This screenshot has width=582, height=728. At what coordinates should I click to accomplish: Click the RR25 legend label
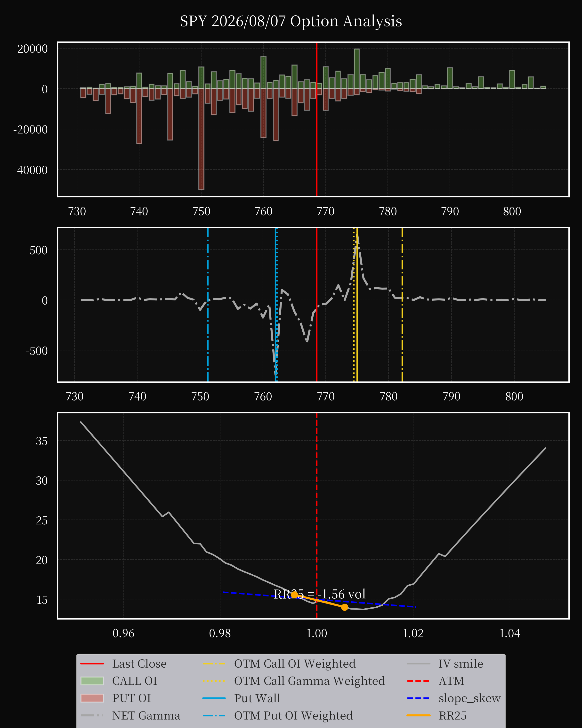tap(453, 716)
